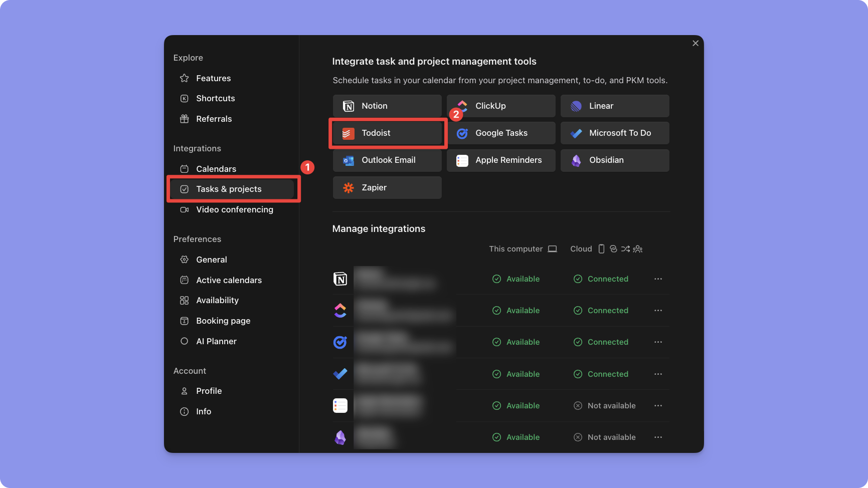
Task: Click Connected status in Notion row
Action: tap(601, 279)
